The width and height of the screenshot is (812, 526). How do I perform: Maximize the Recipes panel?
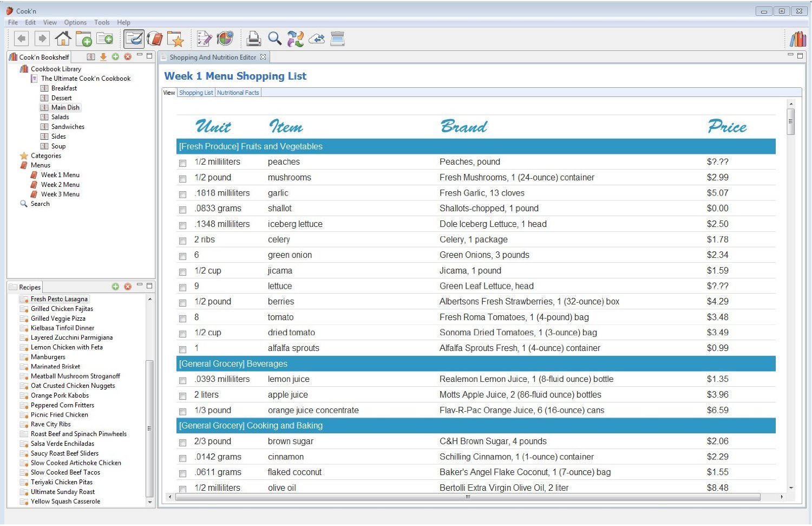point(149,285)
